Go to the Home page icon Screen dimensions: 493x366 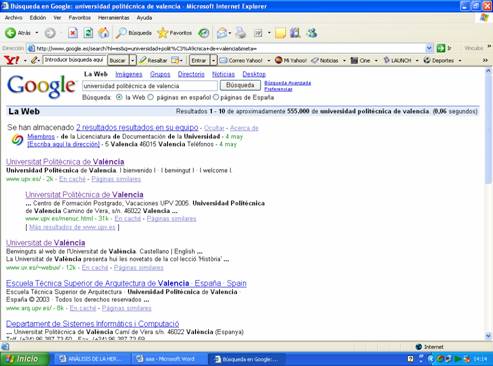coord(104,33)
